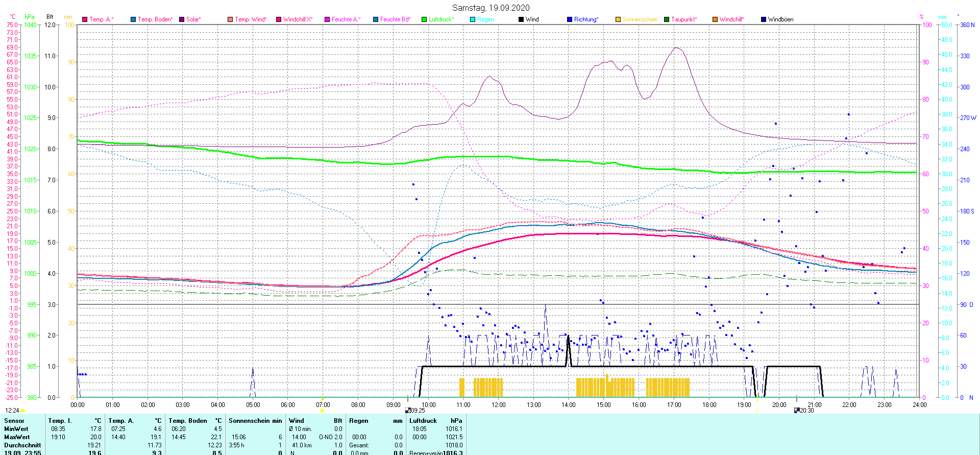Click the sunrise sun icon below 07:00
Viewport: 980px width, 455px height.
point(322,411)
